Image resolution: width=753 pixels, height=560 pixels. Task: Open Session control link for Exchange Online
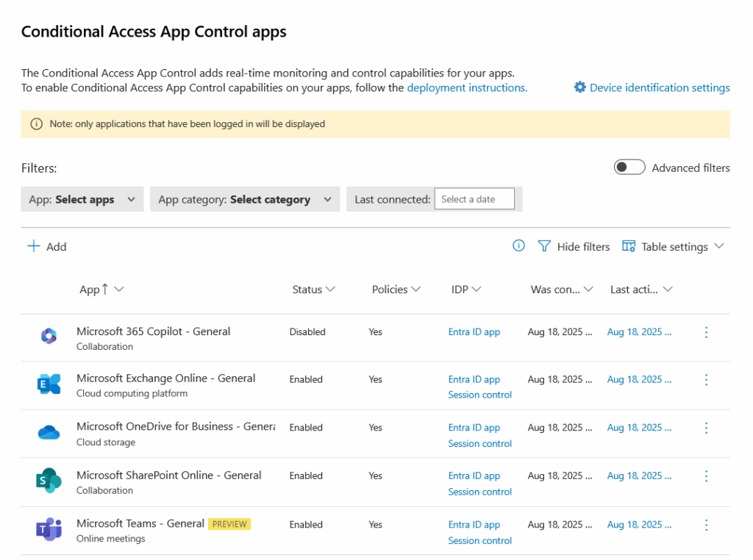pos(480,395)
